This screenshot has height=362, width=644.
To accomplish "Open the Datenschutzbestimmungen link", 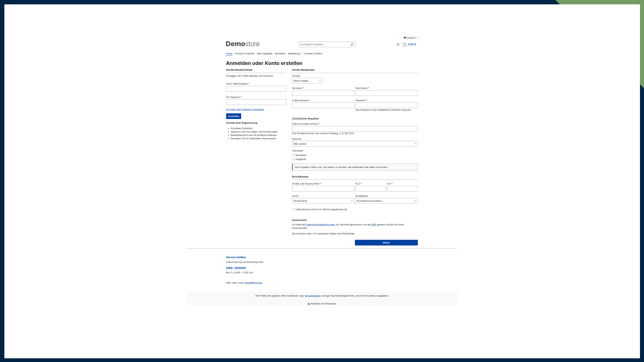I will pos(320,225).
